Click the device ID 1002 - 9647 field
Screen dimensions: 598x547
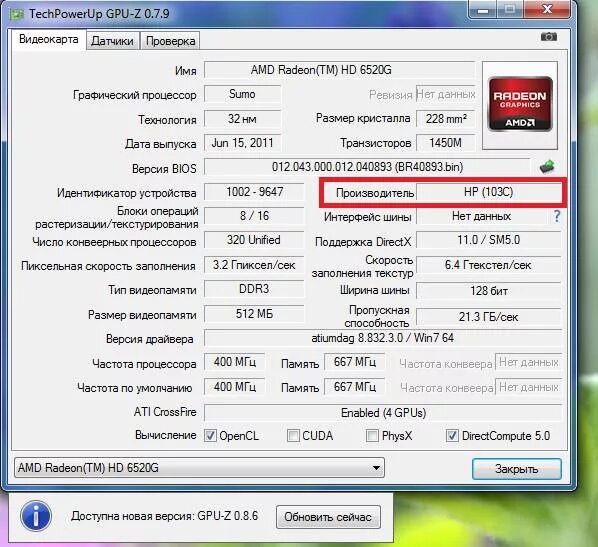[x=254, y=192]
